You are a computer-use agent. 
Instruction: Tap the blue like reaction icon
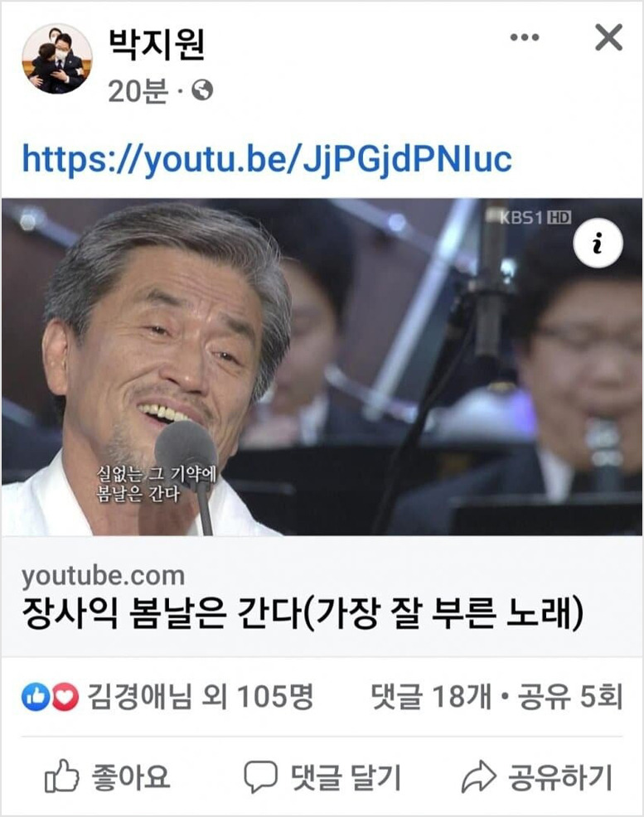(34, 697)
